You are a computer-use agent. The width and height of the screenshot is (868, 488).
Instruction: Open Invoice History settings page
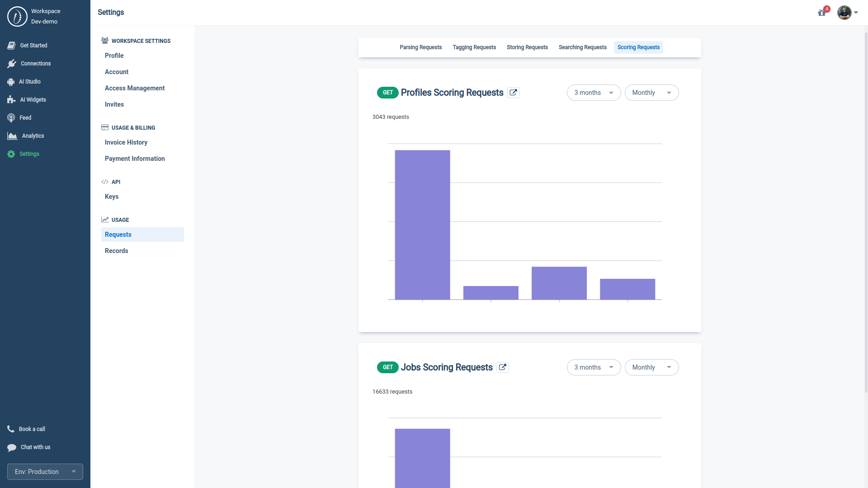click(126, 142)
